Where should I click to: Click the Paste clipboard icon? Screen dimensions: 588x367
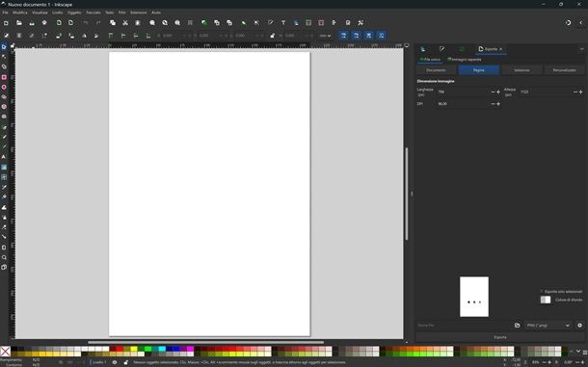(138, 23)
